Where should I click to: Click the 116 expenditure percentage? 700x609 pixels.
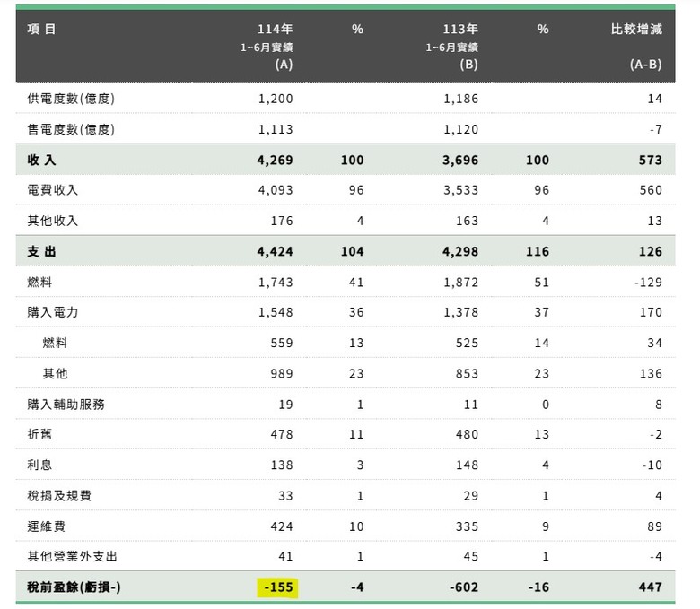tap(538, 252)
